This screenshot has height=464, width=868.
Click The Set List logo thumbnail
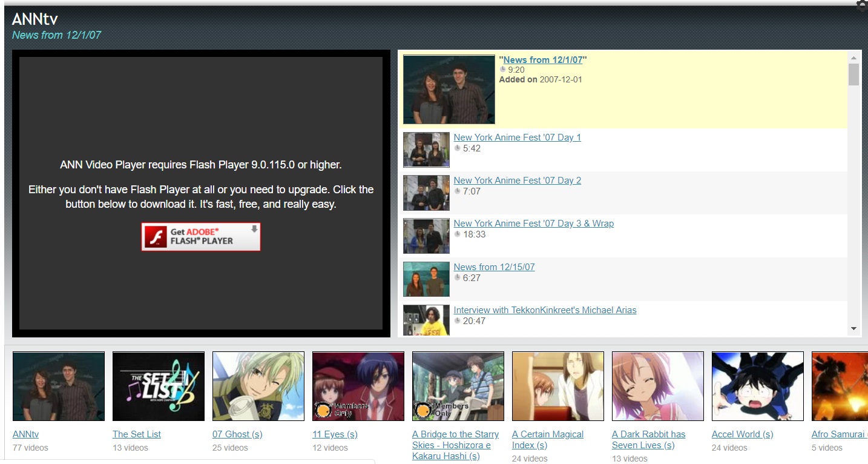(x=159, y=386)
